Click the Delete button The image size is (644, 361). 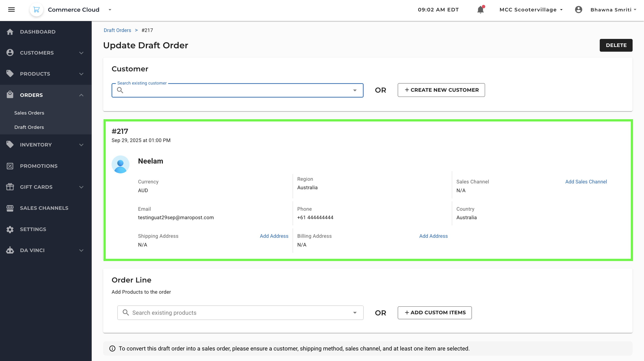pyautogui.click(x=616, y=45)
